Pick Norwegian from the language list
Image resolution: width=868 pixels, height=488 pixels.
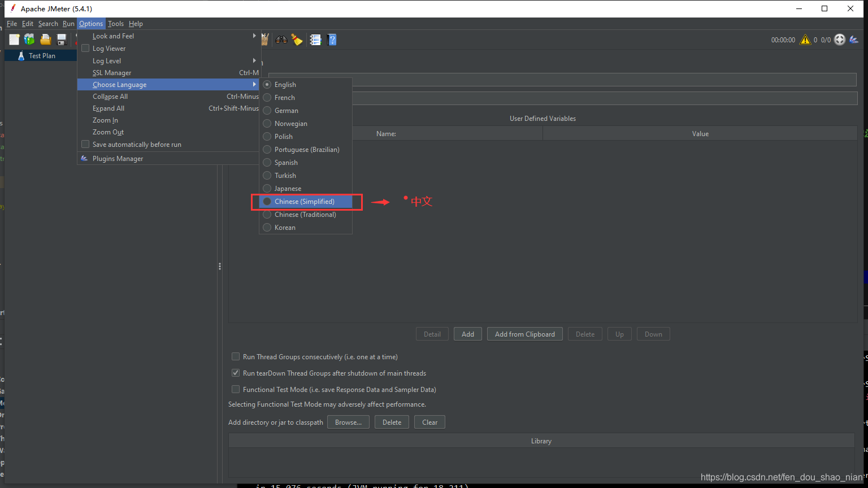306,124
